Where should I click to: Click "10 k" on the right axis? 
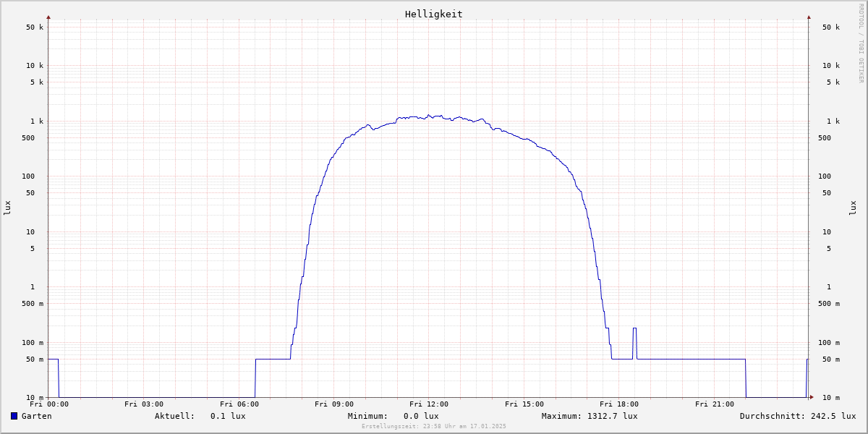point(831,65)
